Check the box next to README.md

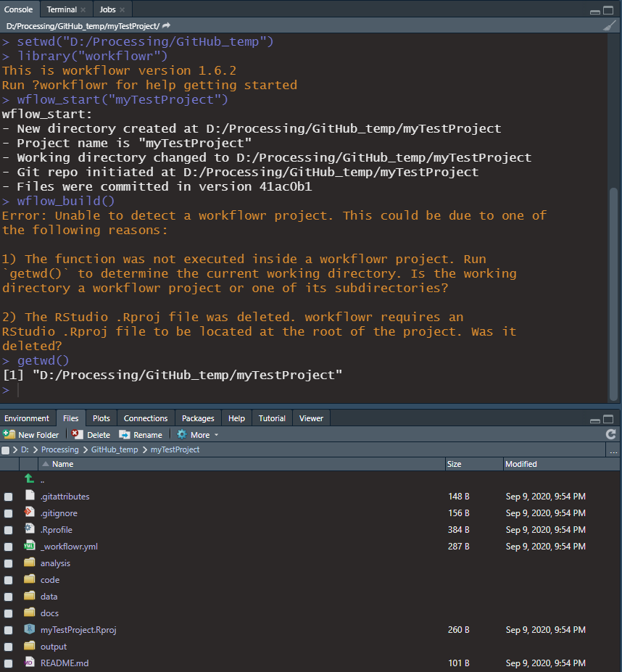[8, 663]
